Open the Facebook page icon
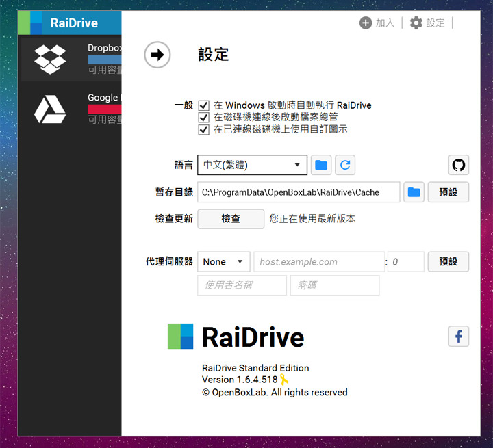The width and height of the screenshot is (493, 448). (x=458, y=336)
